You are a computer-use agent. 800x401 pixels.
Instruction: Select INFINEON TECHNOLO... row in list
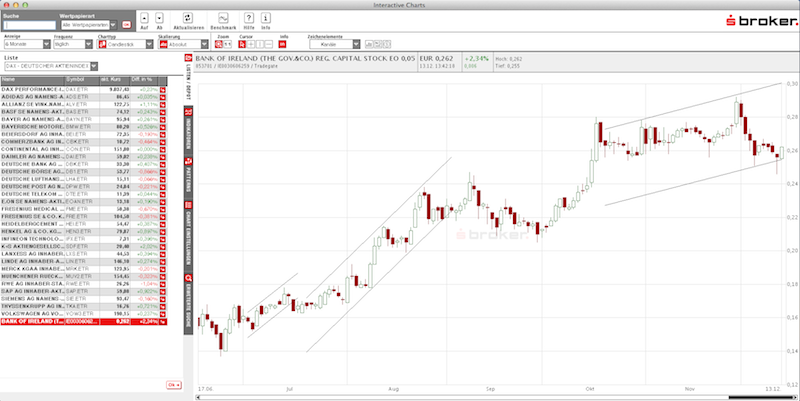click(x=84, y=239)
